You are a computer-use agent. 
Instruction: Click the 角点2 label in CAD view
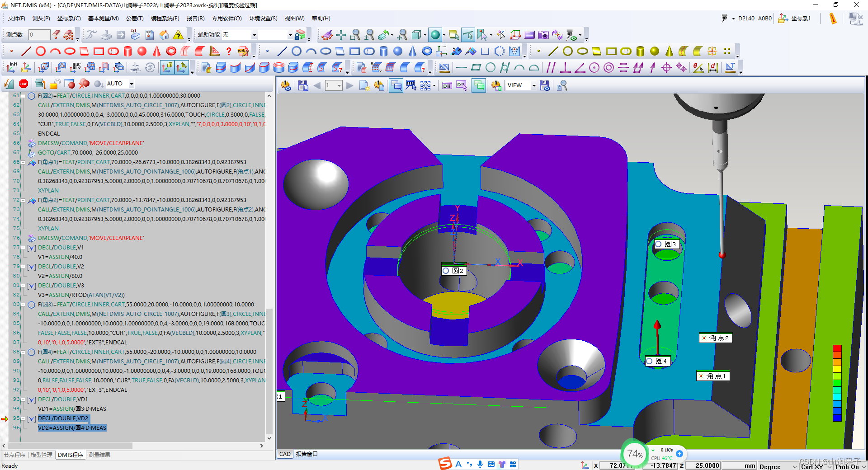715,338
